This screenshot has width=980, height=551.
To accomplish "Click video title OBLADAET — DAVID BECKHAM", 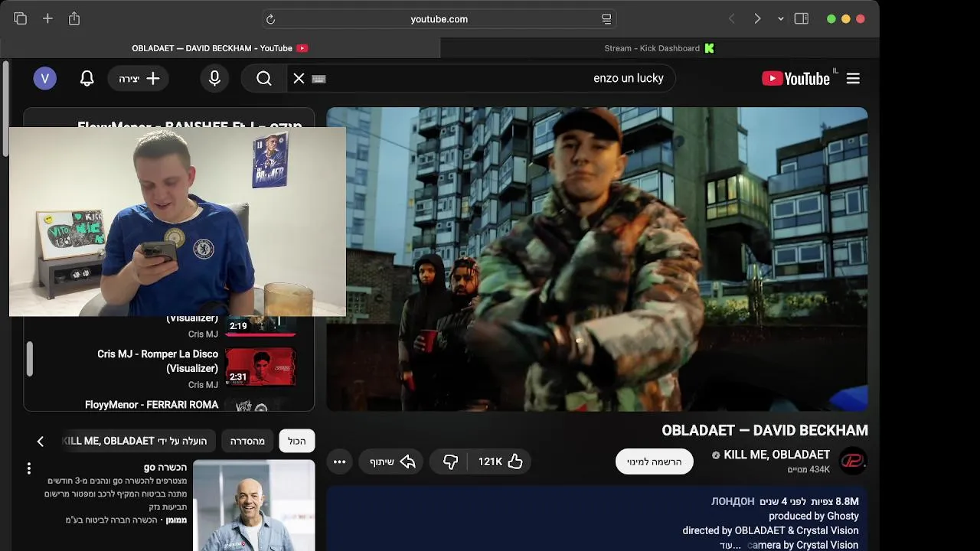I will 765,430.
